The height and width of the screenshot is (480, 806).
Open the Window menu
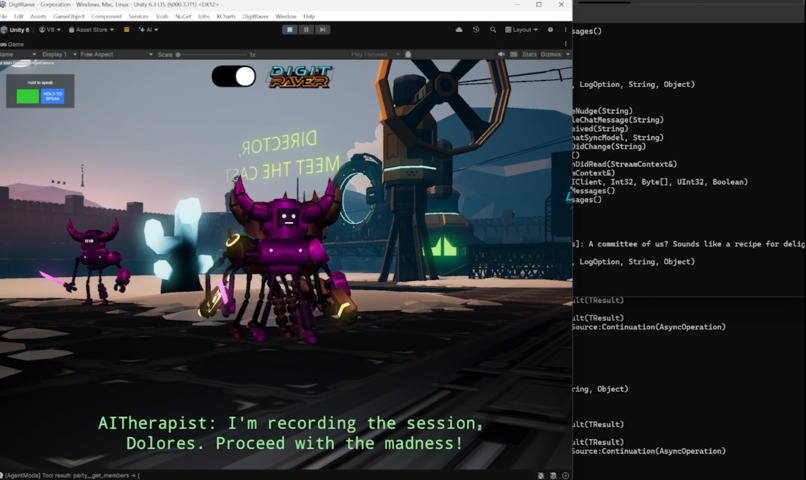286,16
